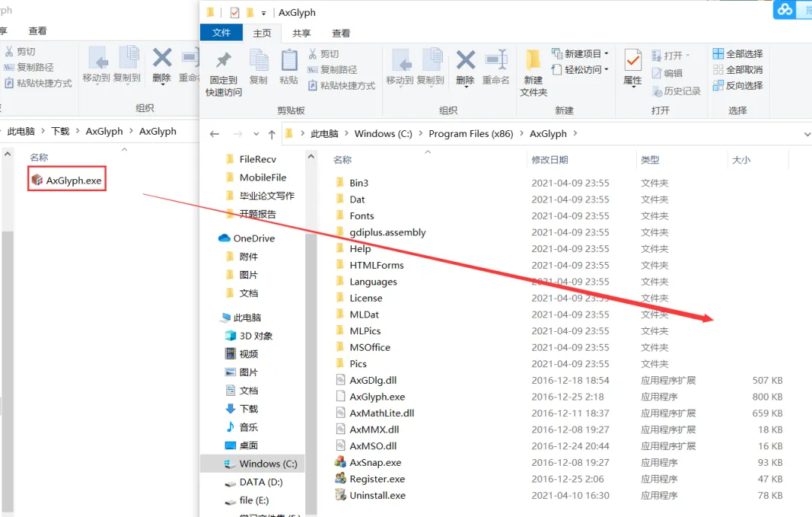Click Cut in front window ribbon
Image resolution: width=812 pixels, height=517 pixels.
[x=323, y=54]
